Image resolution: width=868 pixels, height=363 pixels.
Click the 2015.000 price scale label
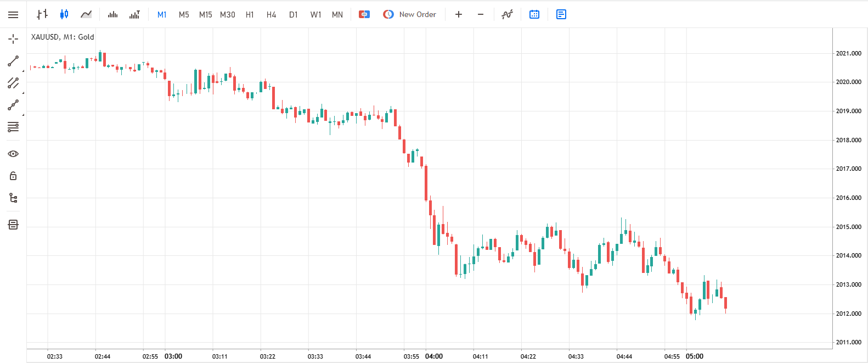(848, 227)
